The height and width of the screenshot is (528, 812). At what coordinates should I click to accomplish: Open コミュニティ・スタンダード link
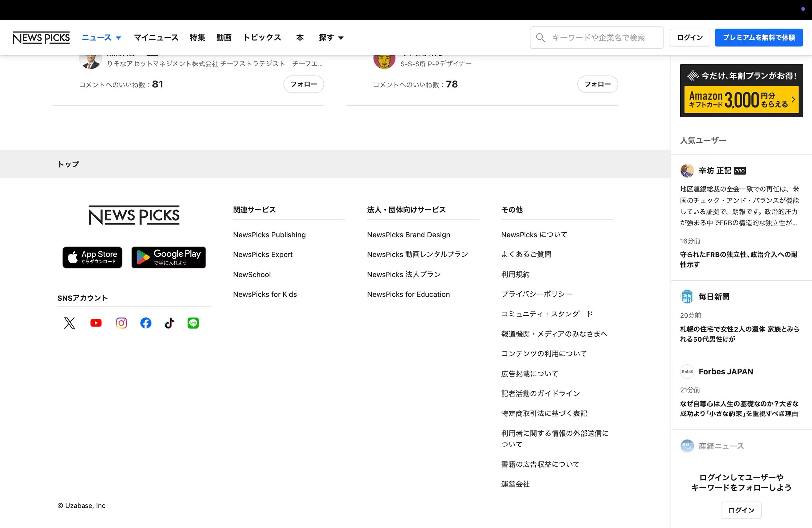pos(547,314)
